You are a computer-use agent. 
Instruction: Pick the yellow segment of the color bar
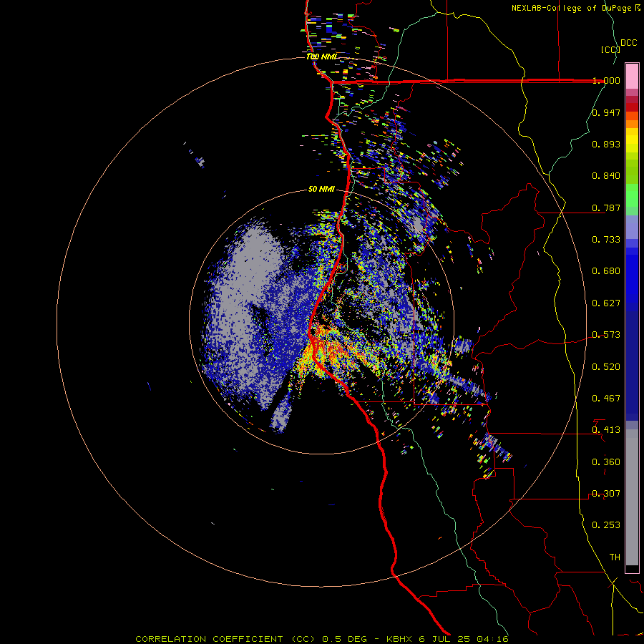pyautogui.click(x=632, y=140)
